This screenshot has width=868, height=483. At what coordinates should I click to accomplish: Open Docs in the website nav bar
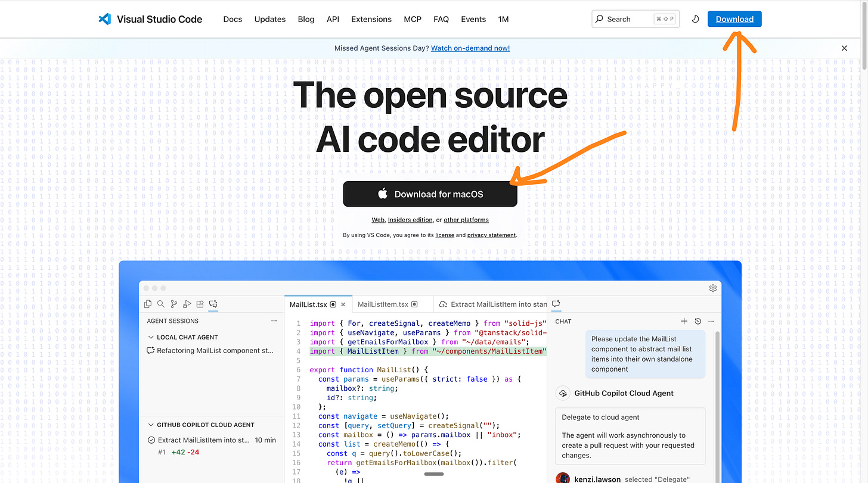(x=232, y=19)
